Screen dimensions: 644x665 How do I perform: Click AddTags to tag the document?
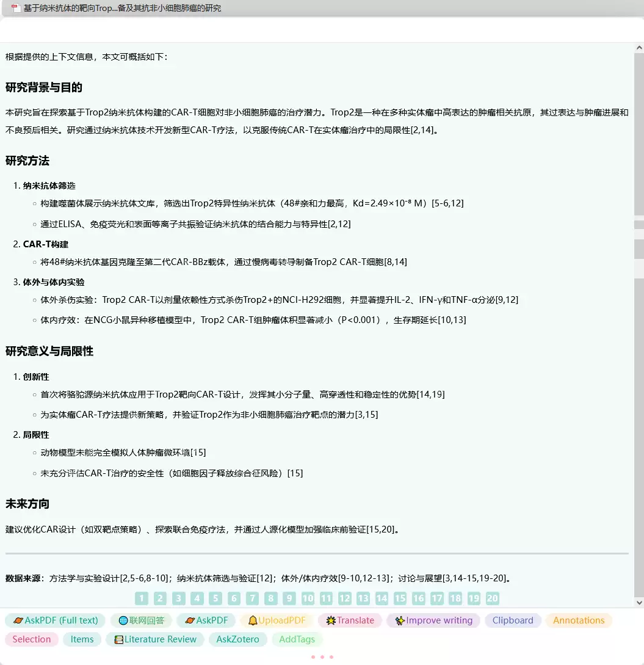(297, 639)
